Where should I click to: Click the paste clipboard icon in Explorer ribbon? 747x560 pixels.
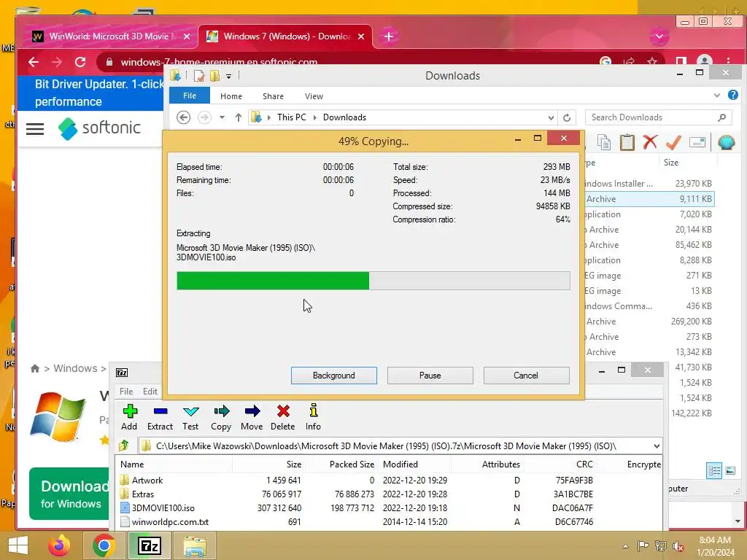[x=627, y=142]
